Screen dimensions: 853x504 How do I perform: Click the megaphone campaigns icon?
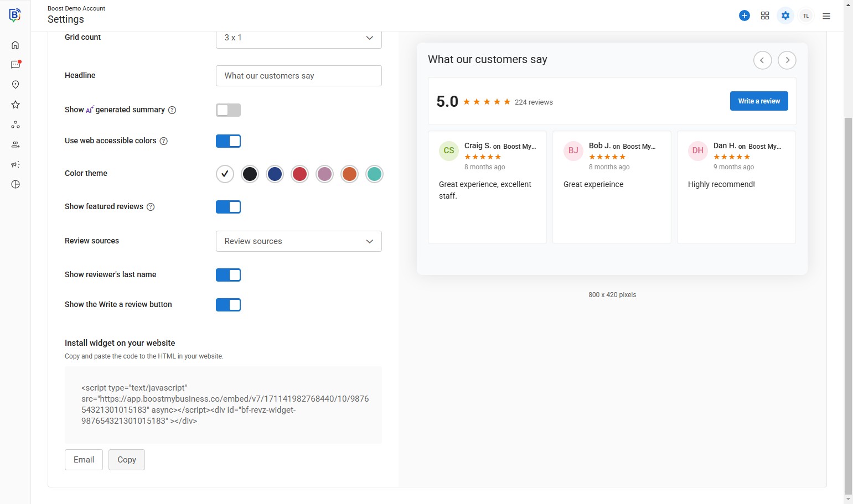(x=15, y=164)
